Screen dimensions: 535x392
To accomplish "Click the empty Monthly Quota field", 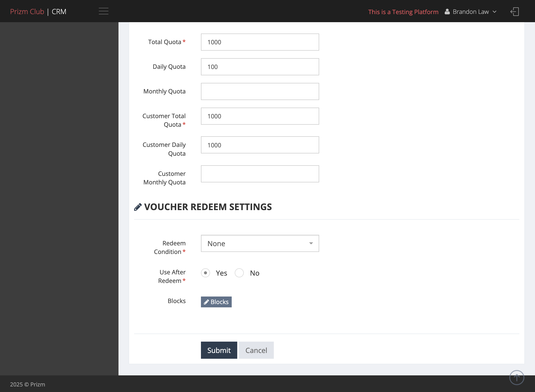I will tap(260, 91).
